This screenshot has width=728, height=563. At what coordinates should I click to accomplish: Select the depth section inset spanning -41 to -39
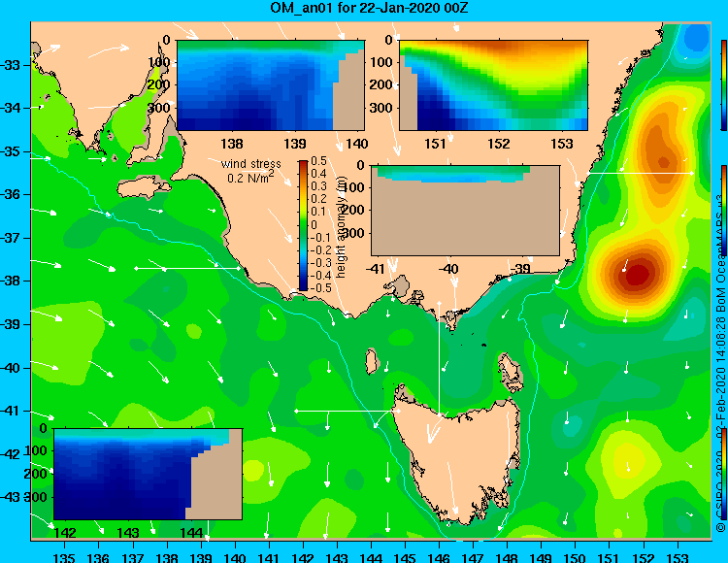click(x=465, y=211)
